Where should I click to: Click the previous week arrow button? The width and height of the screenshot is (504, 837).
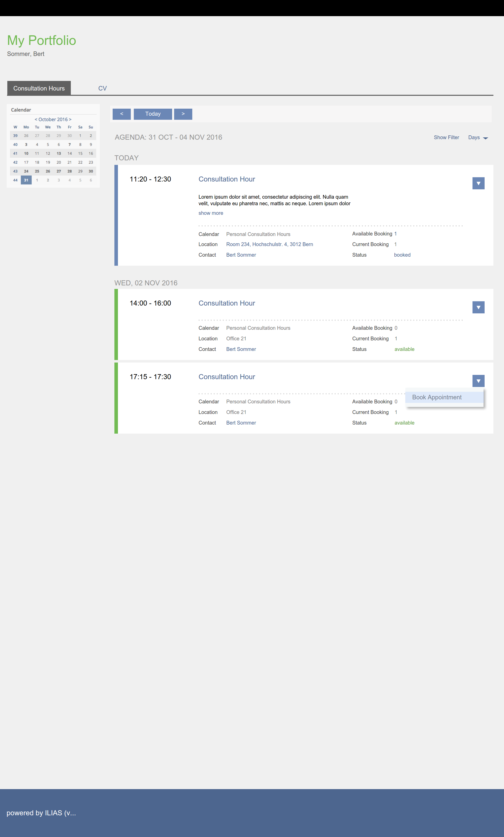coord(121,114)
